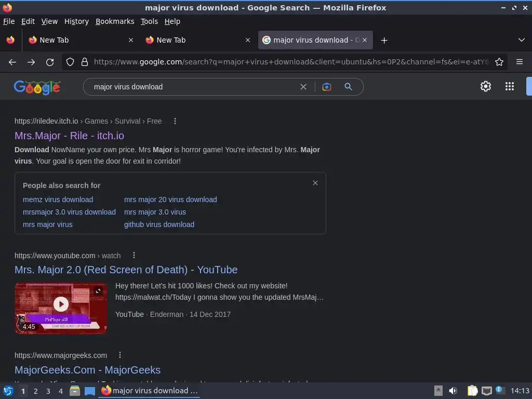Open the Google apps grid

pyautogui.click(x=510, y=86)
